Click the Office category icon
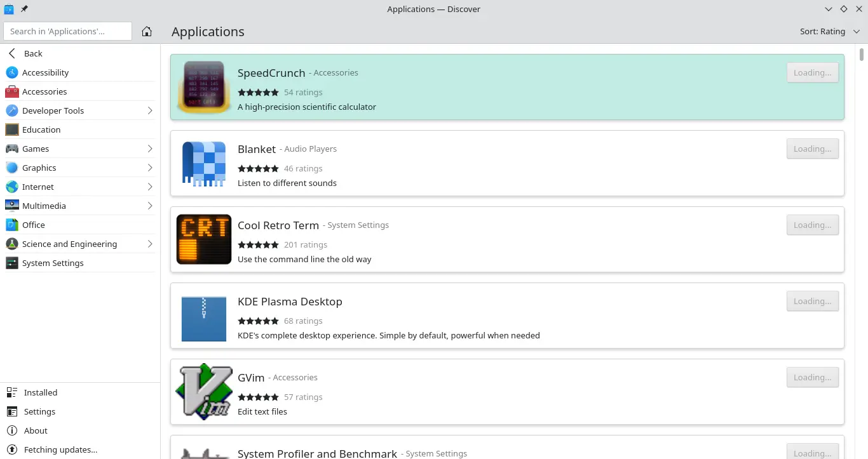 point(12,225)
